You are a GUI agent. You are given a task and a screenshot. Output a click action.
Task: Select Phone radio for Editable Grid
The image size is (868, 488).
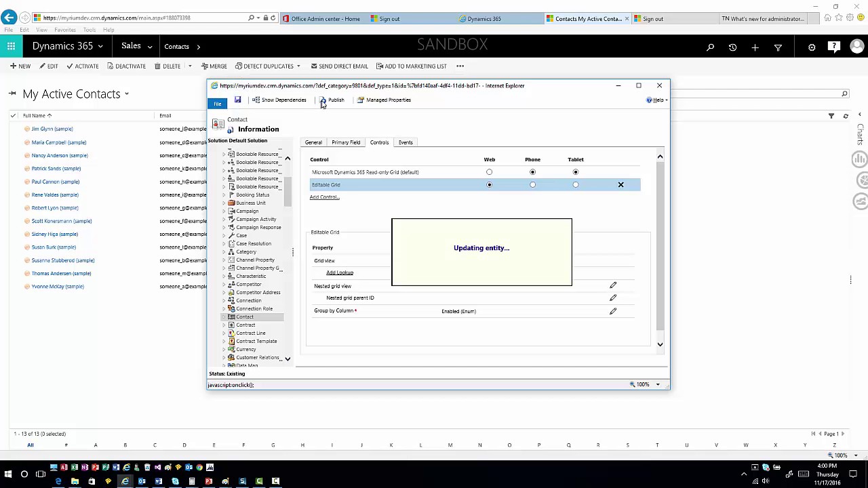532,185
